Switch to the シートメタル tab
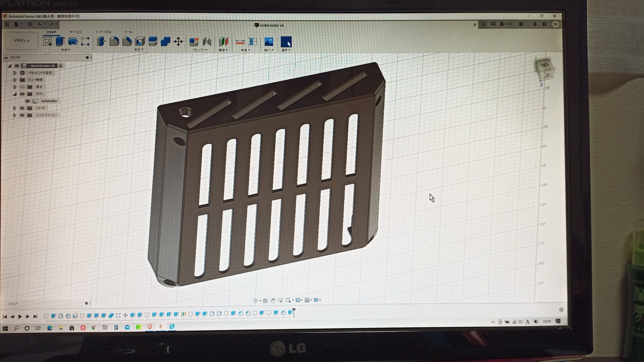The image size is (644, 362). [x=103, y=32]
